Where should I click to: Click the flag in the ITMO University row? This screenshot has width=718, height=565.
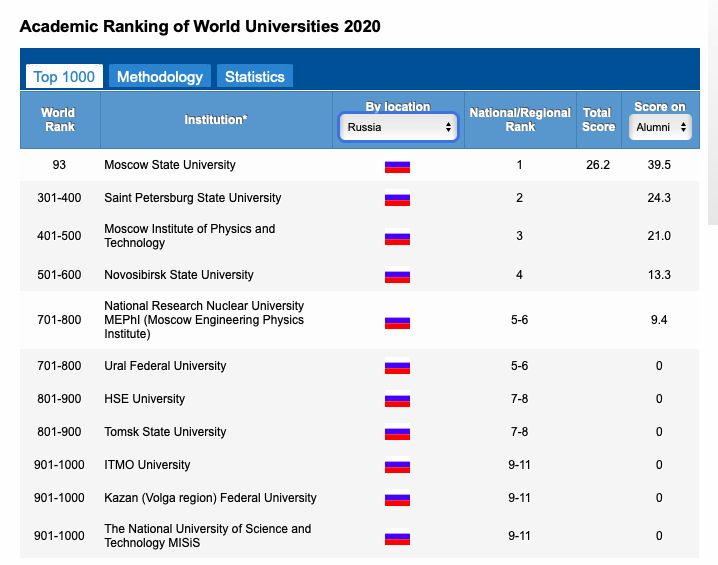click(397, 465)
